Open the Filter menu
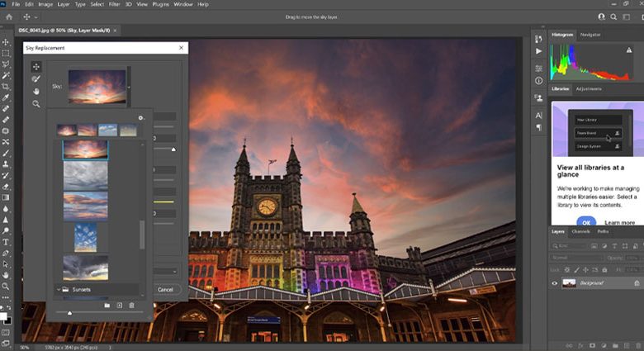 tap(114, 4)
